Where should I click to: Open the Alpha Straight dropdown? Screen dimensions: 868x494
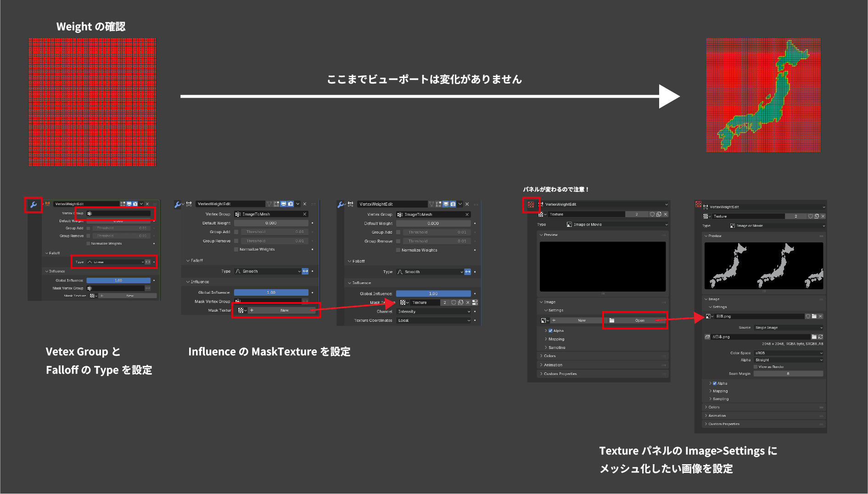coord(788,360)
